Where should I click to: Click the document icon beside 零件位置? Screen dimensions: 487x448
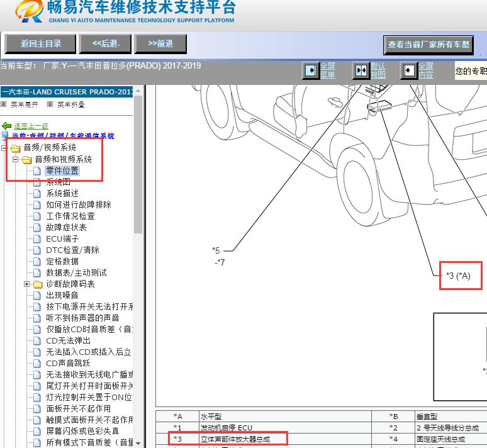coord(37,171)
